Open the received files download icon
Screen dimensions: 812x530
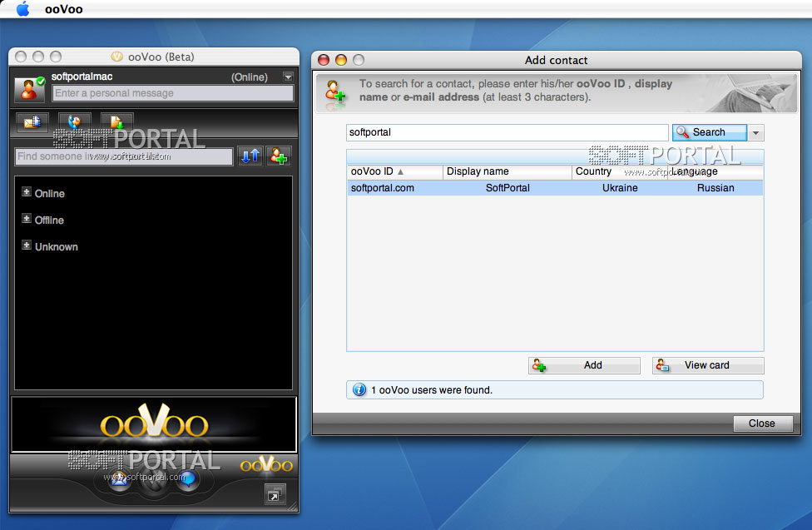(x=117, y=122)
